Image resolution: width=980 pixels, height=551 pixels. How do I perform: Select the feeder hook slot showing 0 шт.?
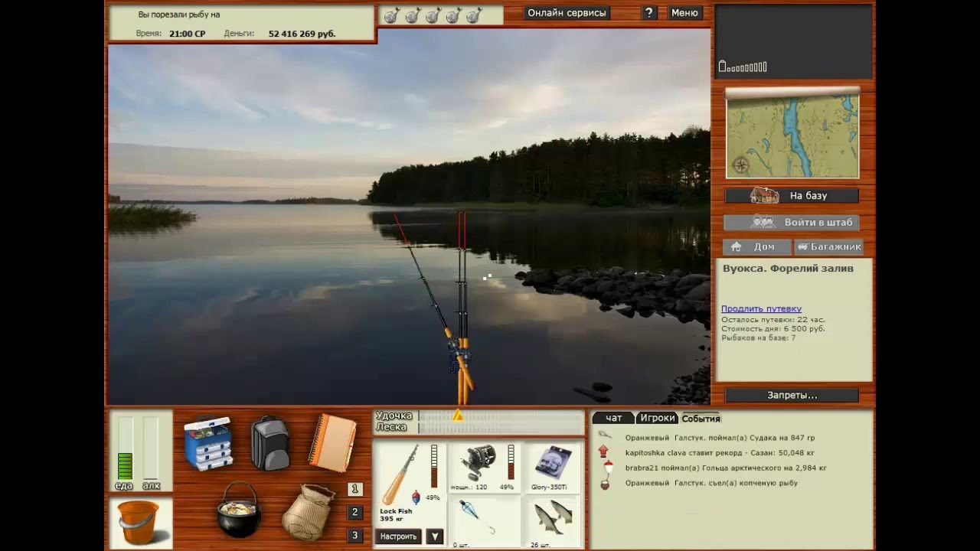(485, 522)
